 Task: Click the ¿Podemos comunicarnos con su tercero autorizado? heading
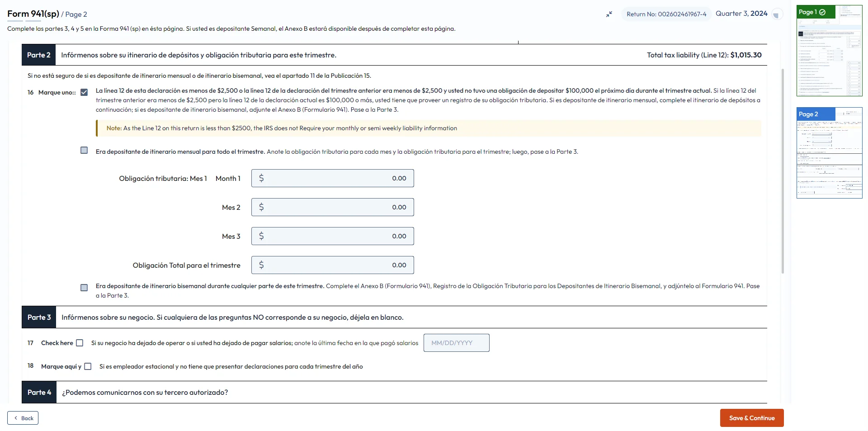click(x=145, y=392)
